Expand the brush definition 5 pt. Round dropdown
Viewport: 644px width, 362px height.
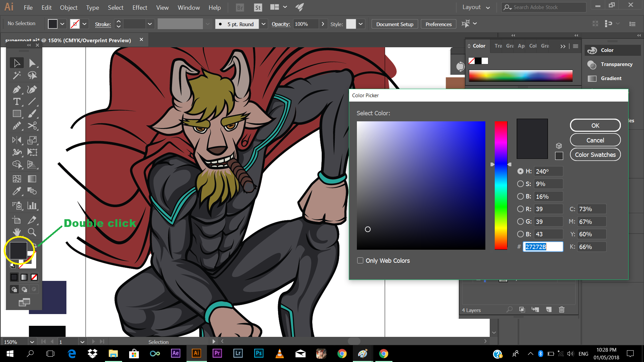tap(264, 24)
